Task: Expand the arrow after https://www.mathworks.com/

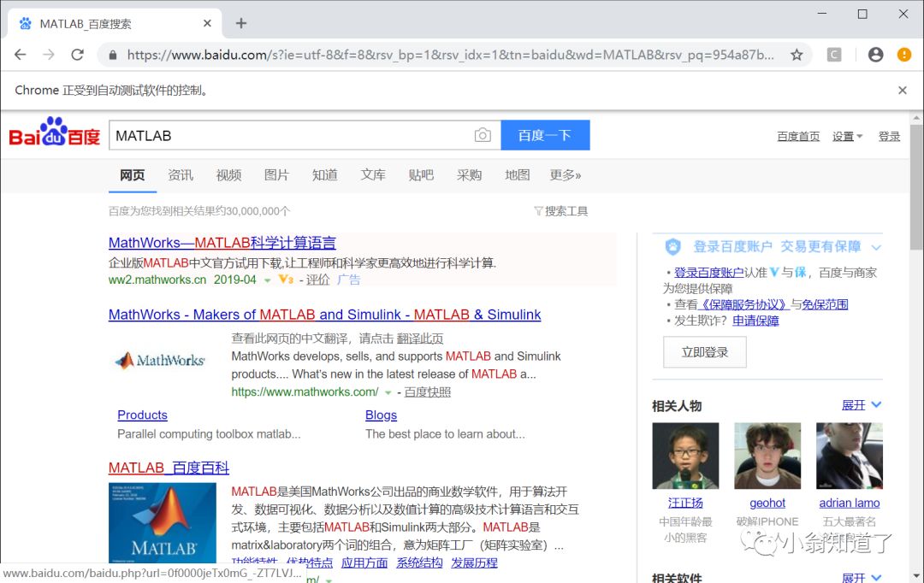Action: point(388,392)
